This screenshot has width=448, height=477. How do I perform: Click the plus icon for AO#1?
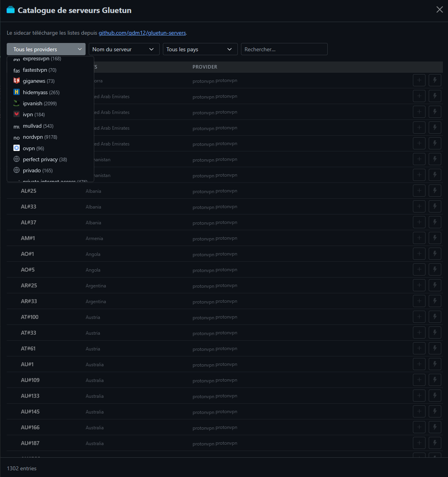point(419,253)
